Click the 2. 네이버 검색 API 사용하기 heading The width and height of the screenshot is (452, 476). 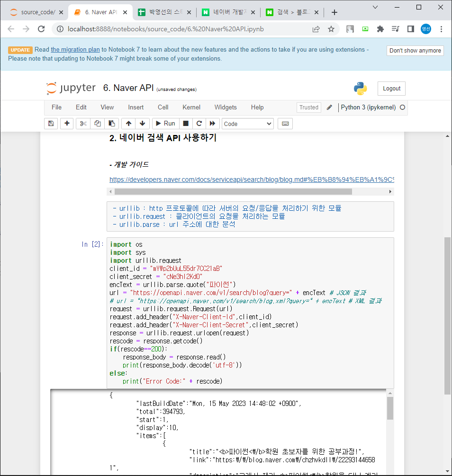coord(163,138)
